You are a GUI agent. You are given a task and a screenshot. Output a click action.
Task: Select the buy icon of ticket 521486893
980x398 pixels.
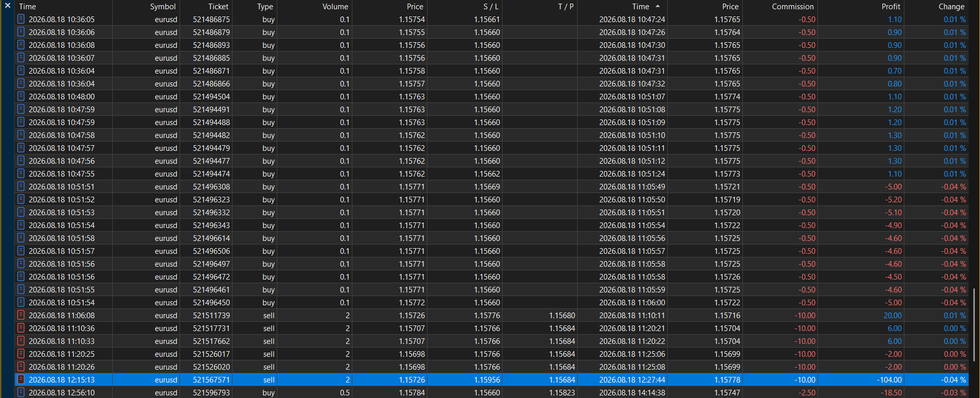[x=21, y=45]
